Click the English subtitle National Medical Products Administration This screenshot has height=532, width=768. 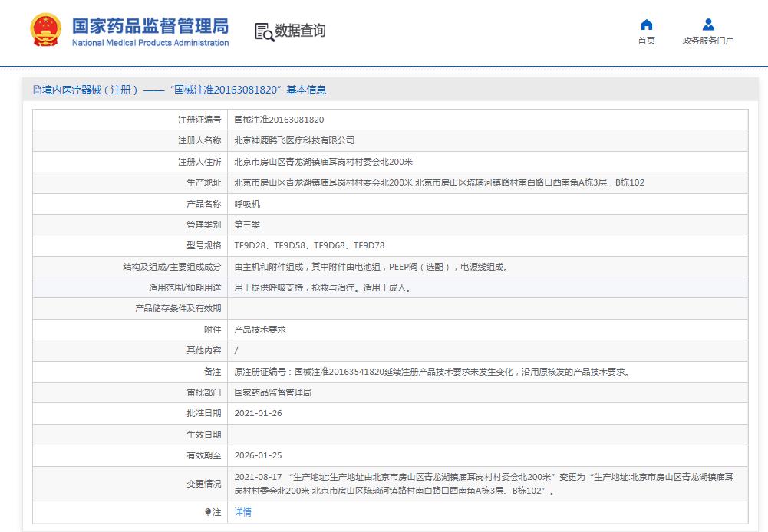pos(150,43)
